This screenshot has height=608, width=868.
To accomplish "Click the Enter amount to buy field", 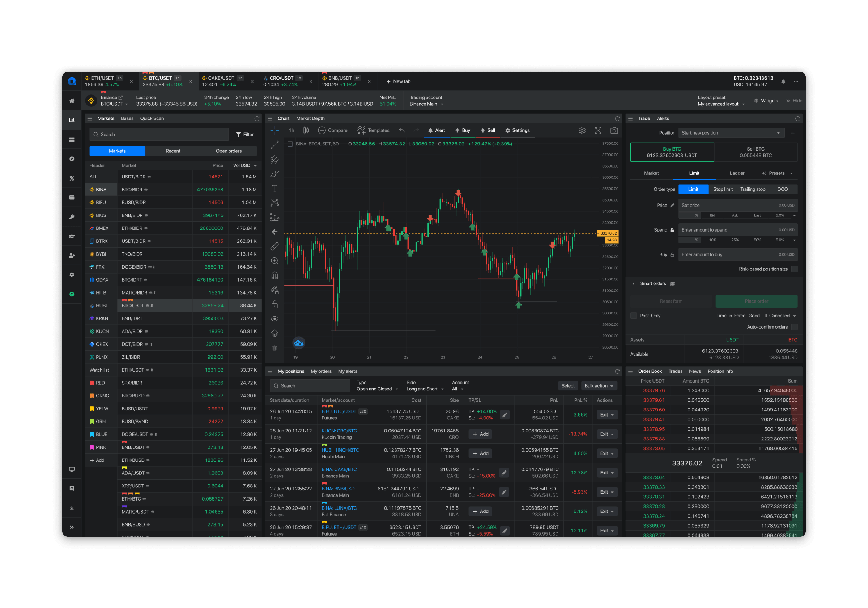I will (x=737, y=255).
